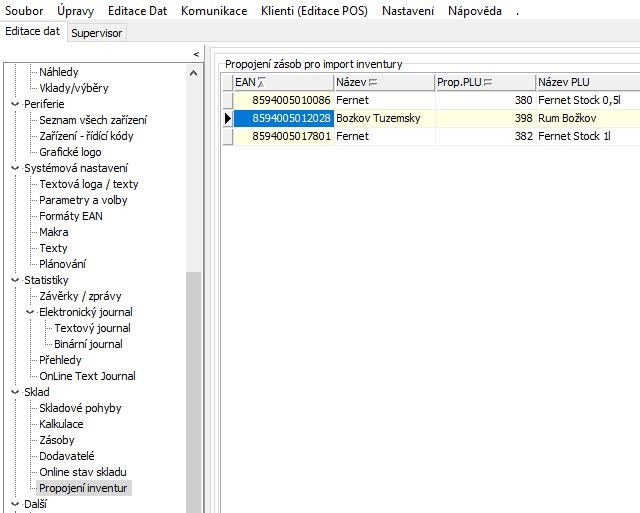Screen dimensions: 640x513
Task: Click the Název column sort icon
Action: click(372, 83)
